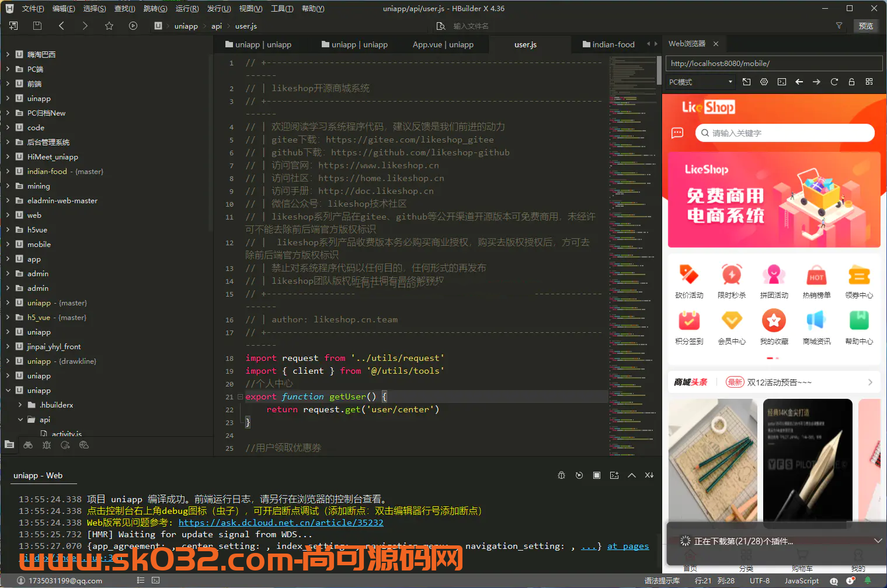Click the green notification bell in status bar
This screenshot has width=887, height=588.
click(868, 580)
